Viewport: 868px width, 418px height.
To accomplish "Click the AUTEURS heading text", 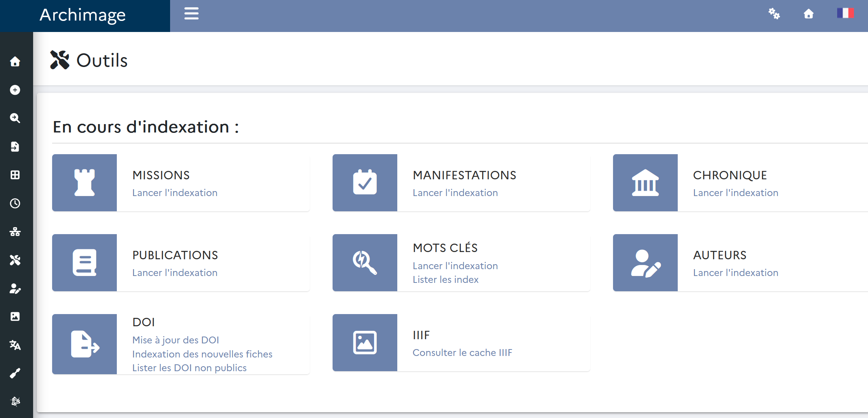I will 720,255.
